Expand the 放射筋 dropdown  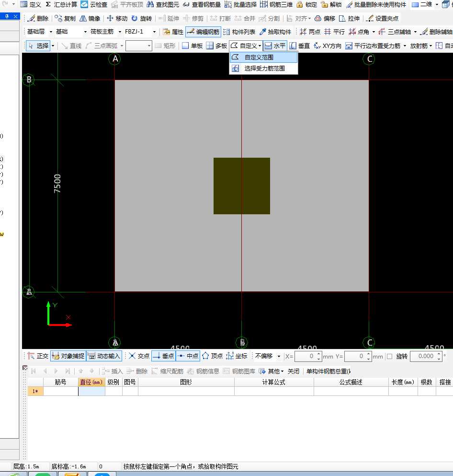[x=430, y=46]
